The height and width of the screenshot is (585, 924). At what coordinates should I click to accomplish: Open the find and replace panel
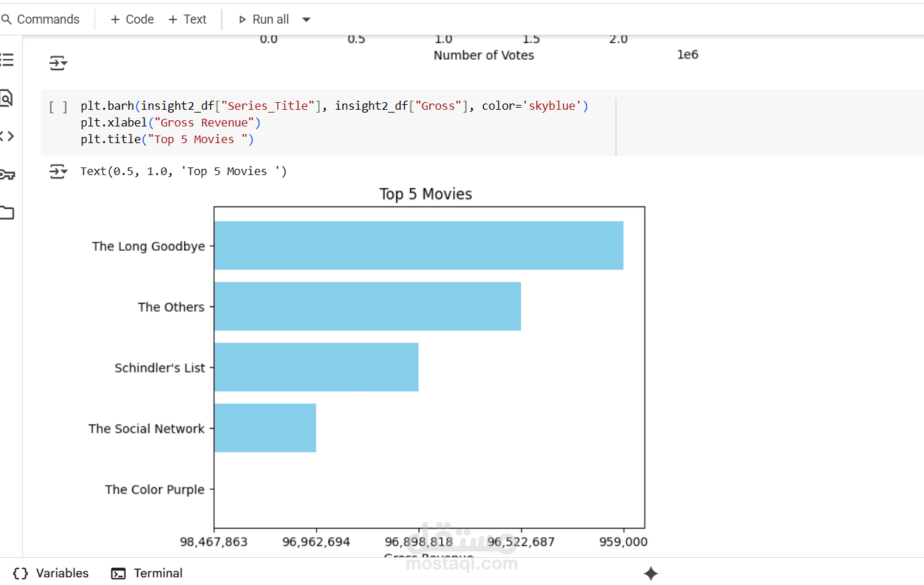pyautogui.click(x=6, y=98)
